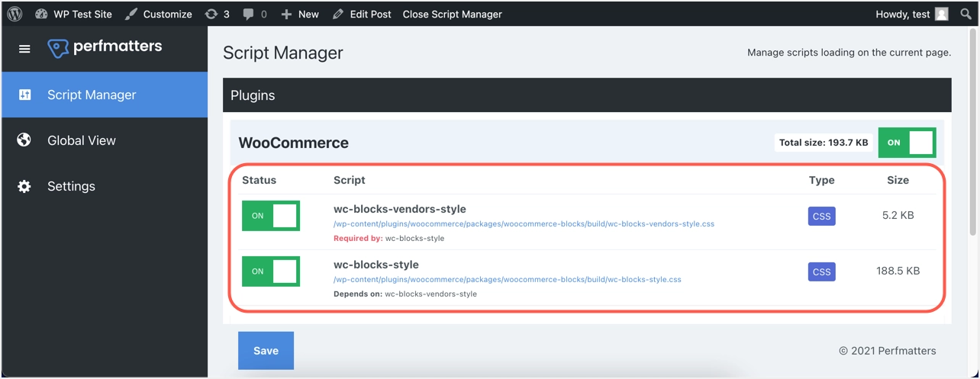Click Close Script Manager in admin bar
The image size is (980, 379).
452,14
